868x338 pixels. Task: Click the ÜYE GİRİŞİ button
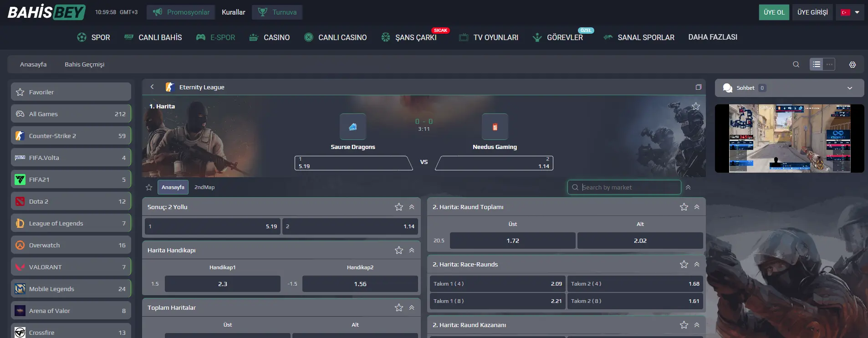tap(812, 12)
